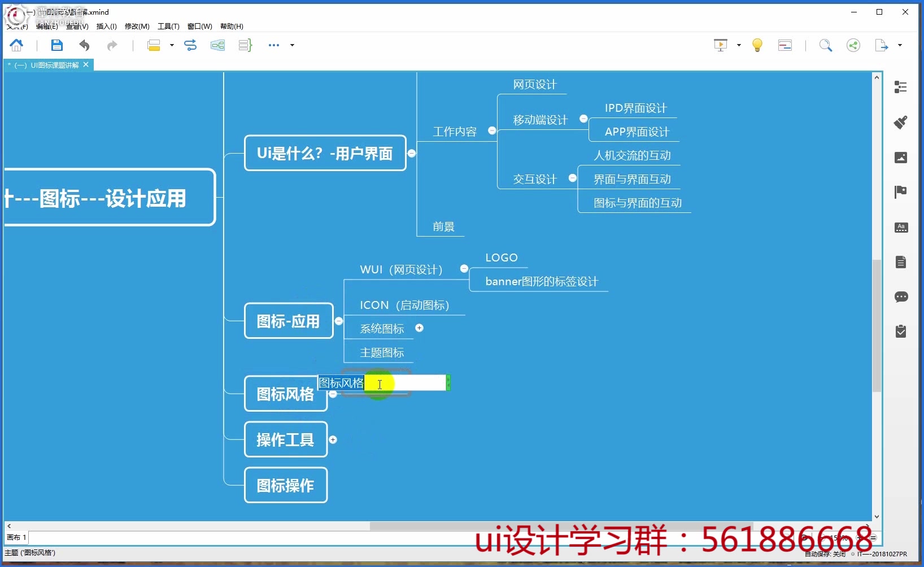
Task: Go to the Home icon in toolbar
Action: pyautogui.click(x=16, y=45)
